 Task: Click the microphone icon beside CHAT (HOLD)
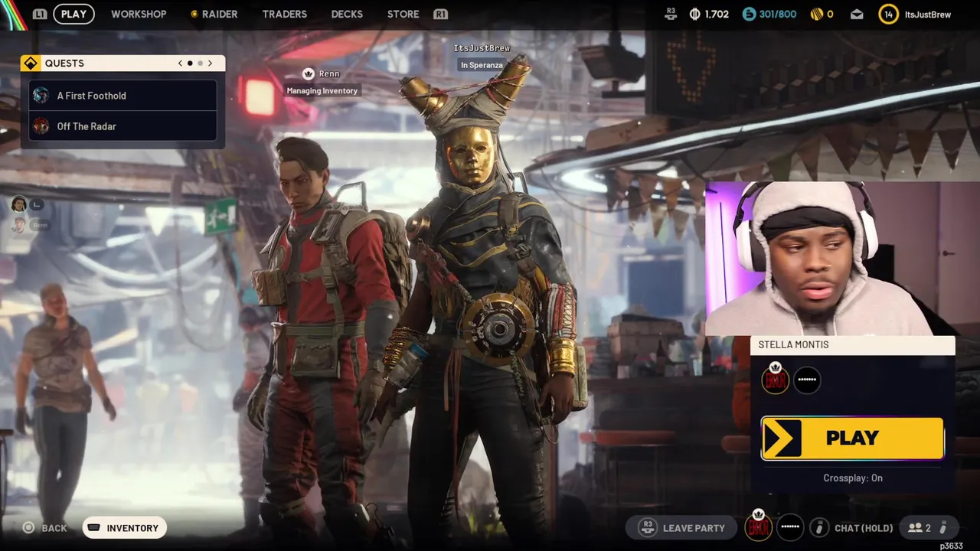point(820,527)
